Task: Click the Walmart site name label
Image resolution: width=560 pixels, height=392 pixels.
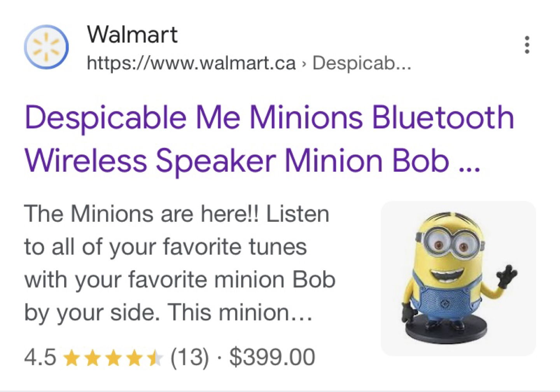Action: (132, 35)
